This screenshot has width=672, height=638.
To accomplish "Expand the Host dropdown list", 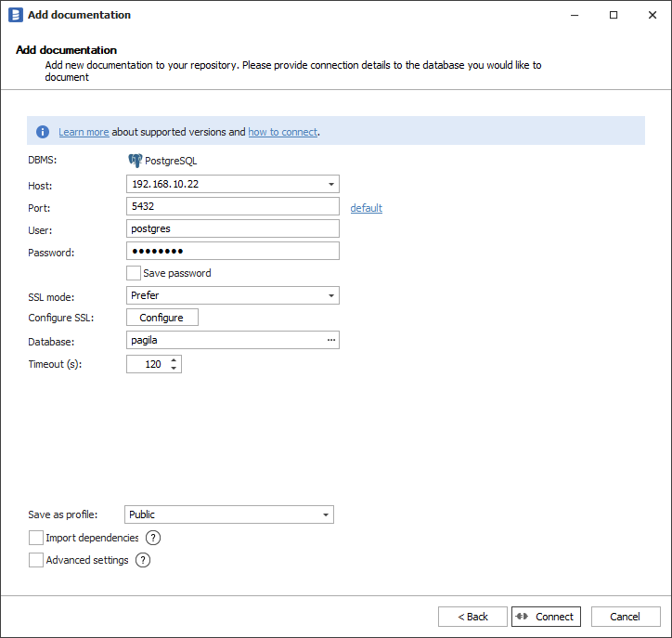I will (x=331, y=184).
